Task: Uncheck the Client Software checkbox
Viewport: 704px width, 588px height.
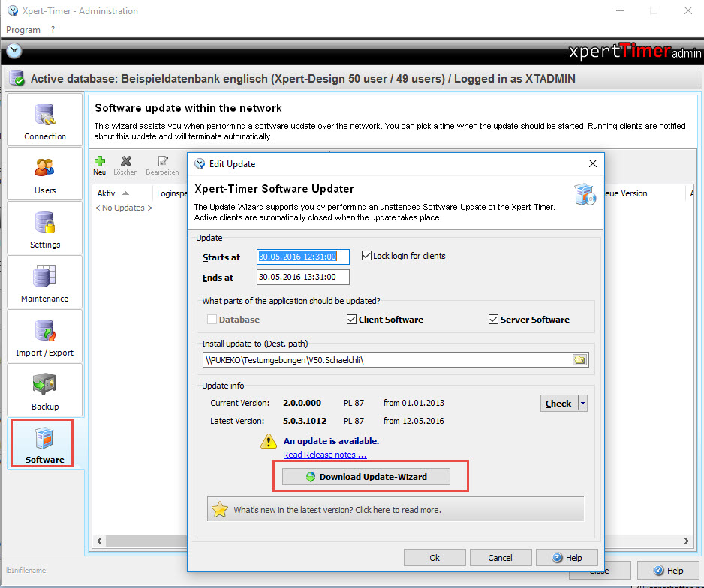Action: 351,319
